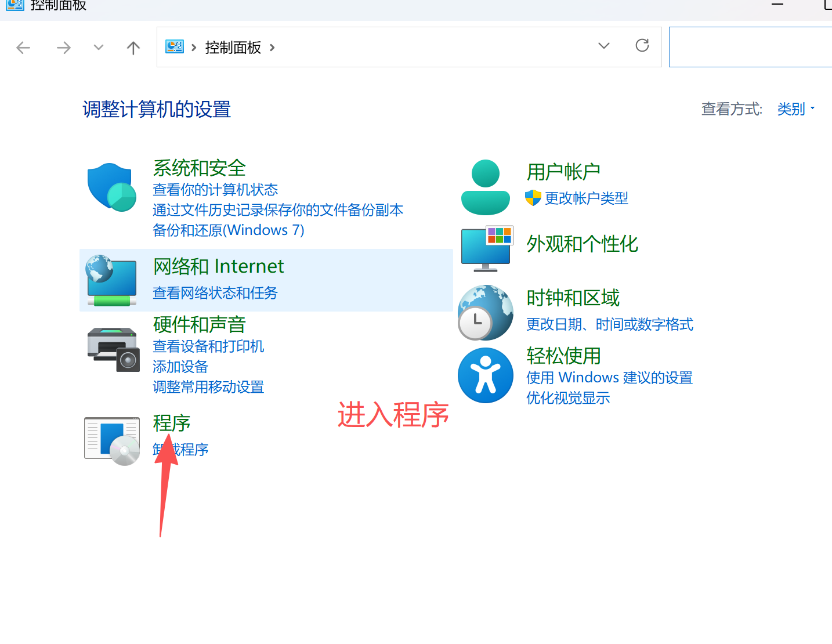This screenshot has width=832, height=644.
Task: Click the 轻松使用 accessibility icon
Action: coord(486,375)
